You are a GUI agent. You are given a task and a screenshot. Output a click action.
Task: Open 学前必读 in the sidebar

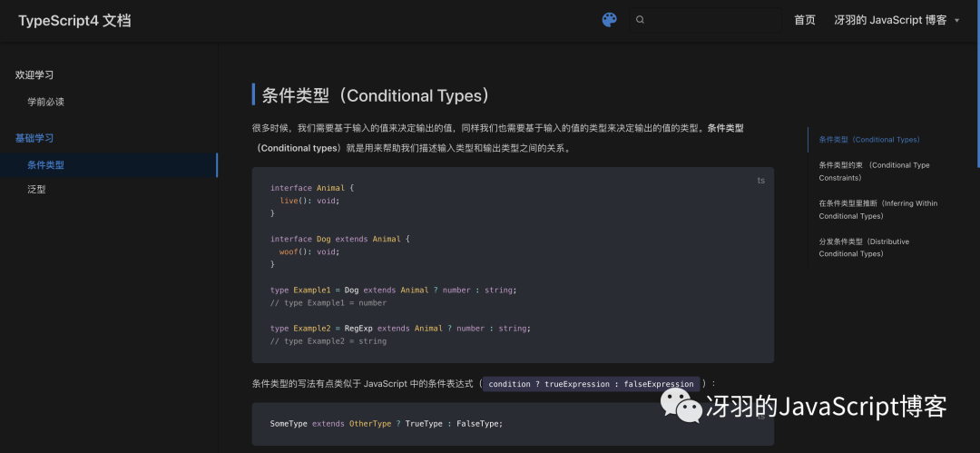pos(45,102)
